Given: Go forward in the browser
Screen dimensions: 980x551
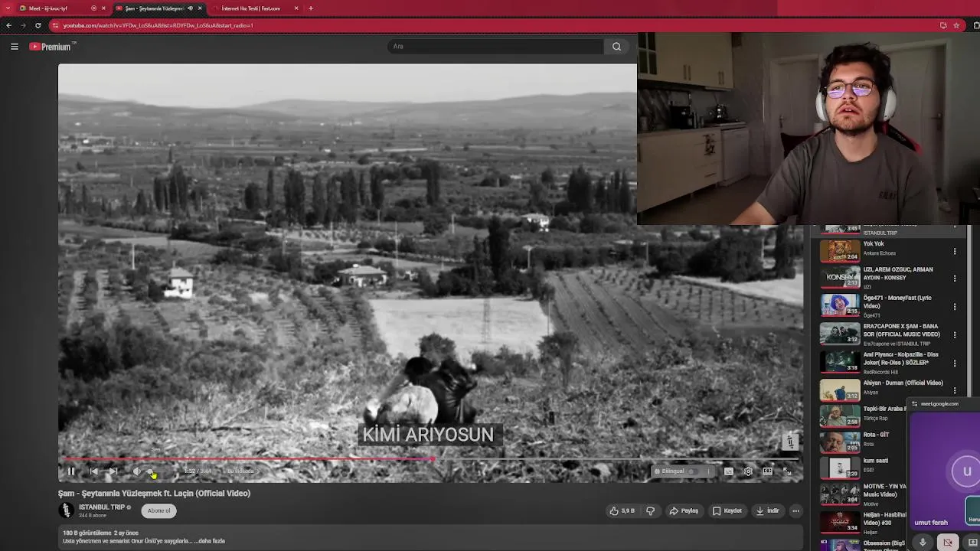Looking at the screenshot, I should coord(23,25).
